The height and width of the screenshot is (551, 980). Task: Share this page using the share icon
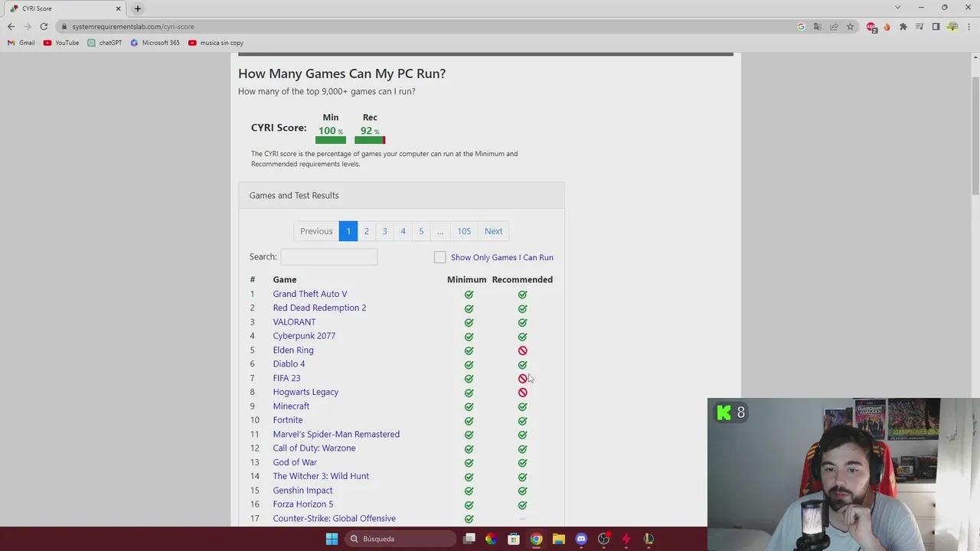point(834,27)
